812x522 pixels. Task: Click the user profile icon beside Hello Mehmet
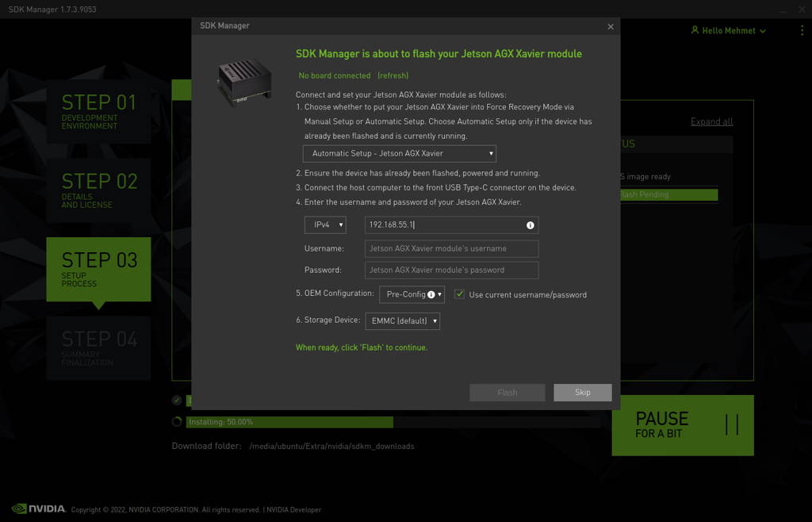pos(695,30)
